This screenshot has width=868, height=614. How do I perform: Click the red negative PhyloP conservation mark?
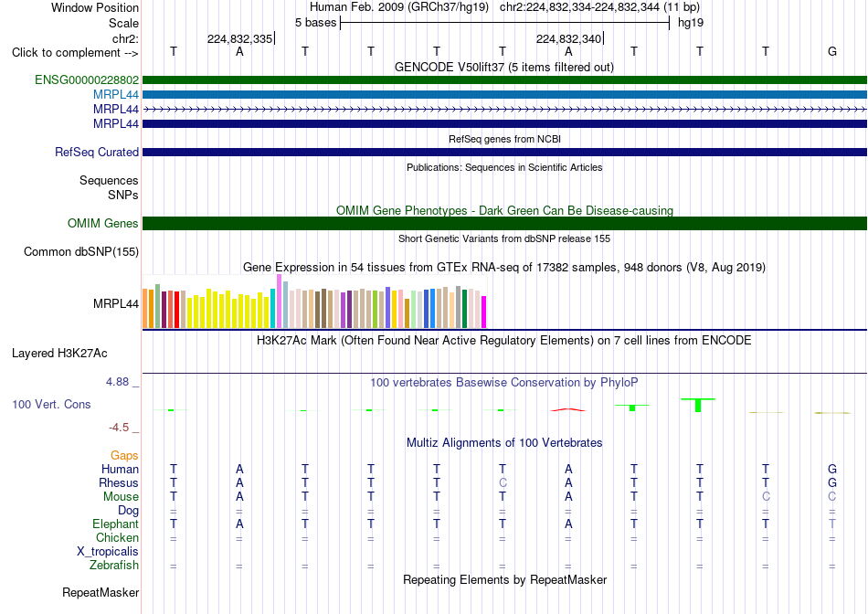568,409
